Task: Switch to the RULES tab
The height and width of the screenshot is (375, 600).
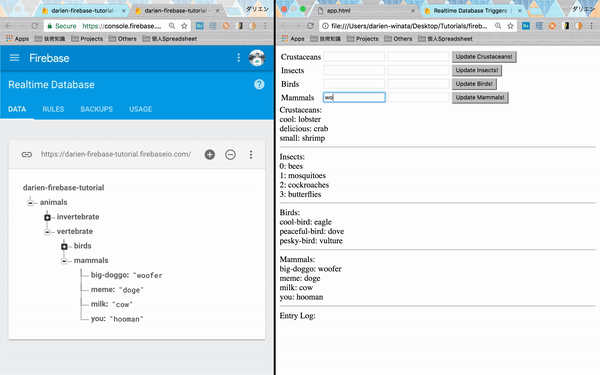Action: click(53, 109)
